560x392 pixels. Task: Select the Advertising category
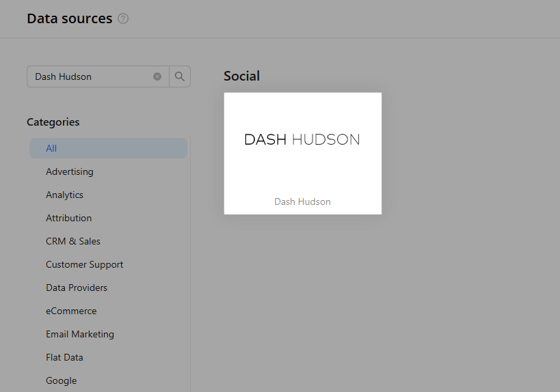70,171
